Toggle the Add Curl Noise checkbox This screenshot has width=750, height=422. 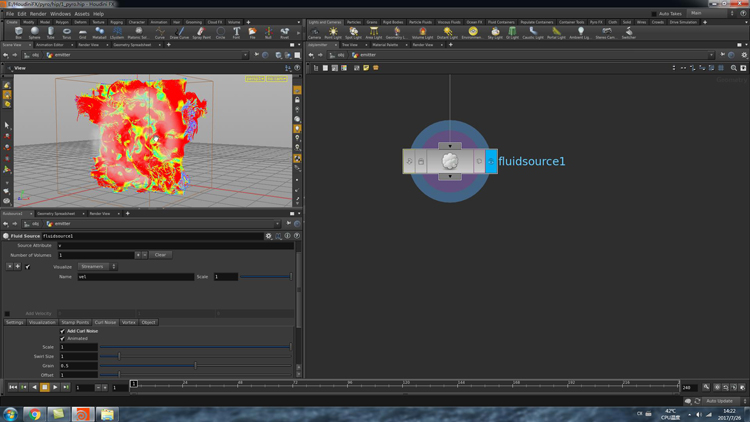pyautogui.click(x=63, y=331)
